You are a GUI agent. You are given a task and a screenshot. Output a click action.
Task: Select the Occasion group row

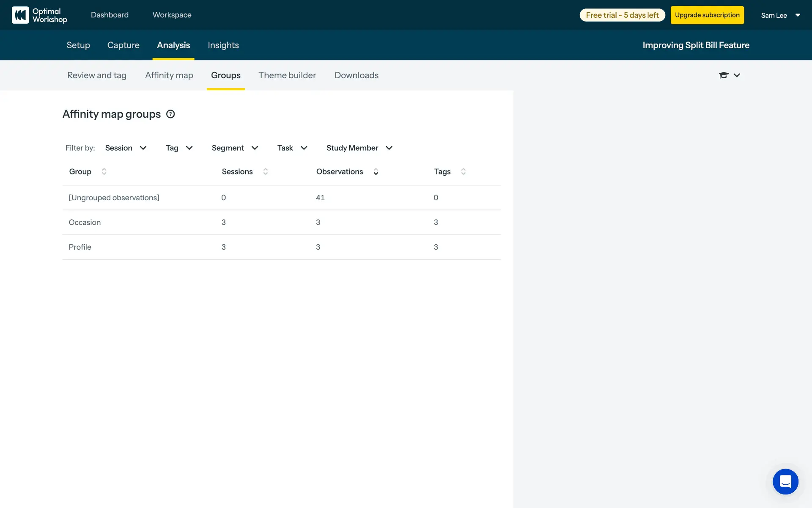(x=85, y=222)
